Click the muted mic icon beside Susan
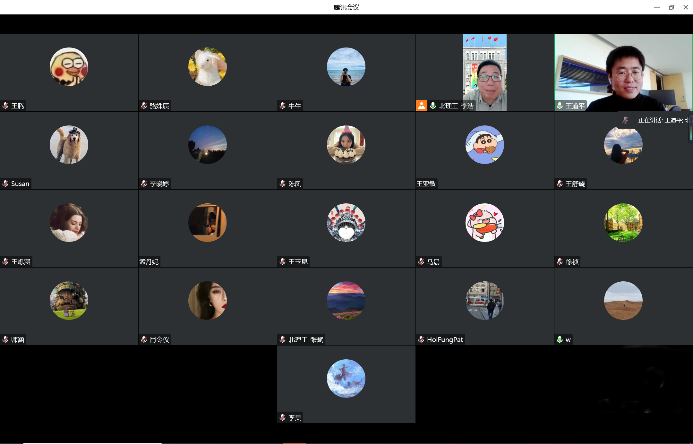 click(x=5, y=183)
